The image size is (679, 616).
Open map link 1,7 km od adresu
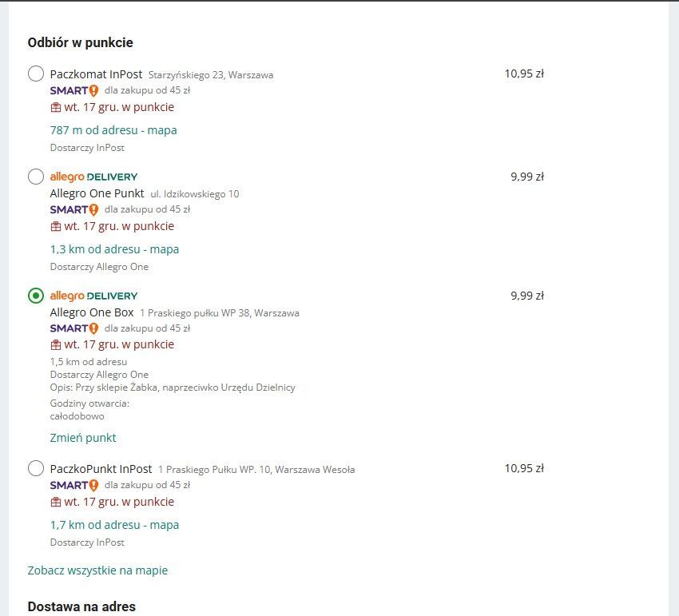click(x=114, y=525)
